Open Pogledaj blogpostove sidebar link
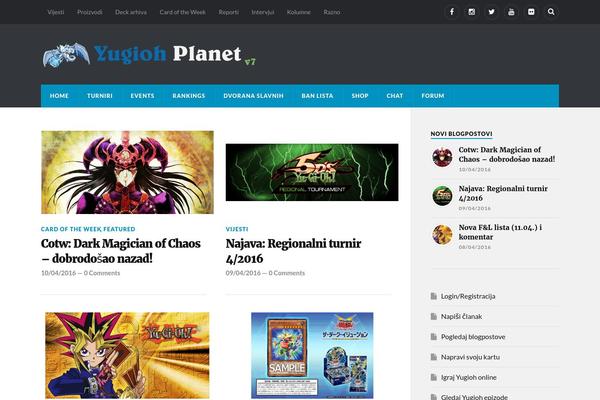This screenshot has width=600, height=400. 473,336
